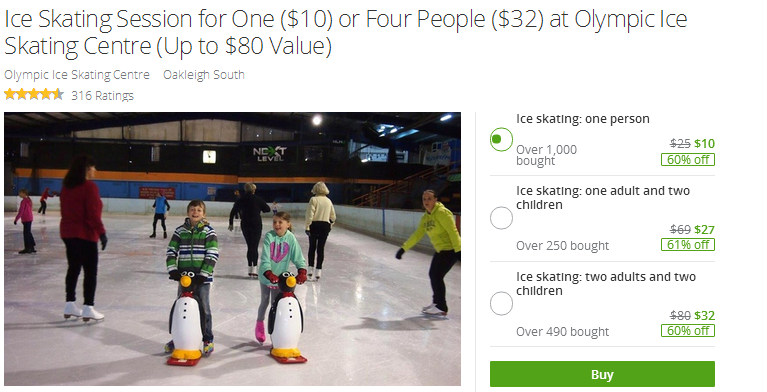The image size is (767, 392).
Task: Click the 'Over 490 bought' text
Action: [x=563, y=331]
